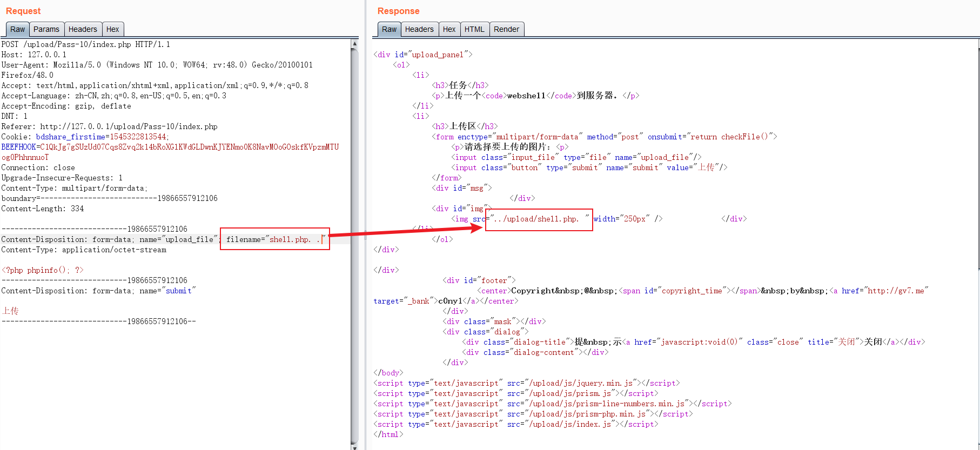The height and width of the screenshot is (450, 980).
Task: Click the DNT: 1 header line
Action: [x=14, y=116]
